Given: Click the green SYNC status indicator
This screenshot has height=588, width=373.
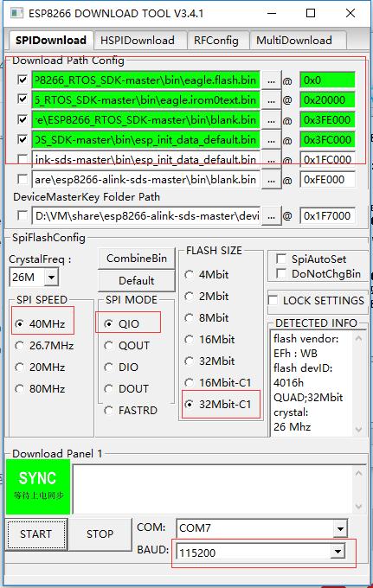Looking at the screenshot, I should [38, 486].
